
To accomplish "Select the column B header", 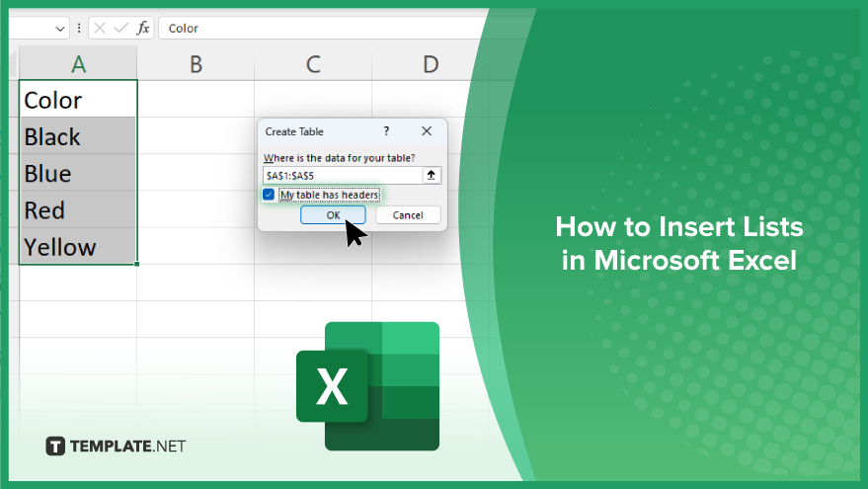I will [x=196, y=64].
